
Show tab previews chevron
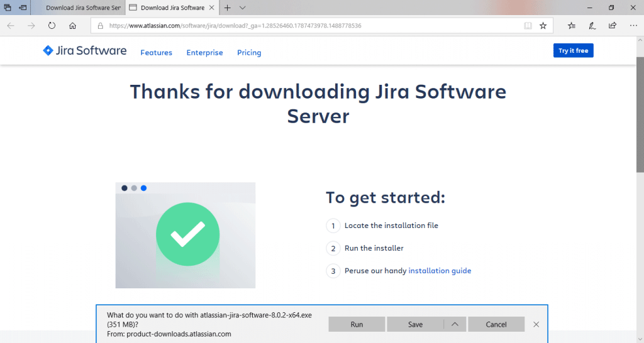242,8
